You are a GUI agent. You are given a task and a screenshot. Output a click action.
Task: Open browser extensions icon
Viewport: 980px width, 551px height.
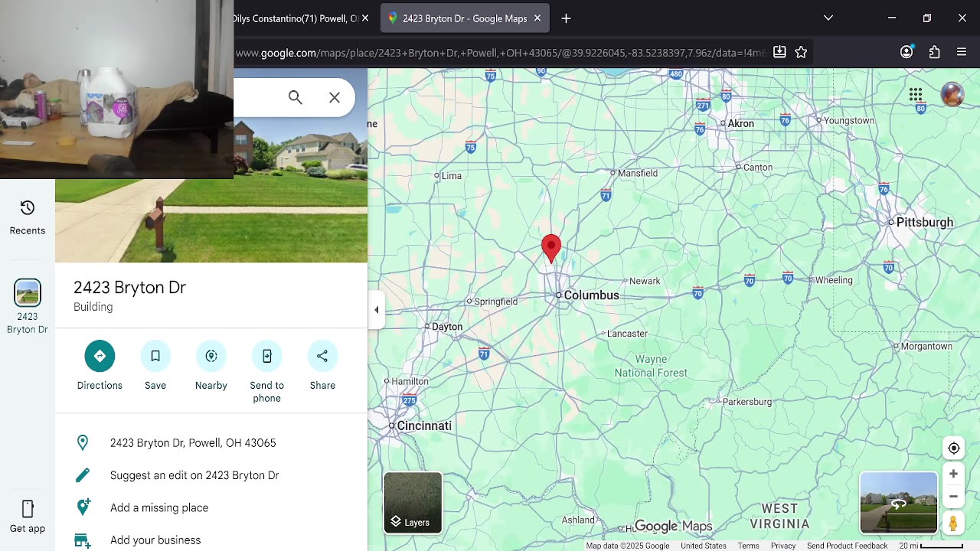[x=934, y=52]
